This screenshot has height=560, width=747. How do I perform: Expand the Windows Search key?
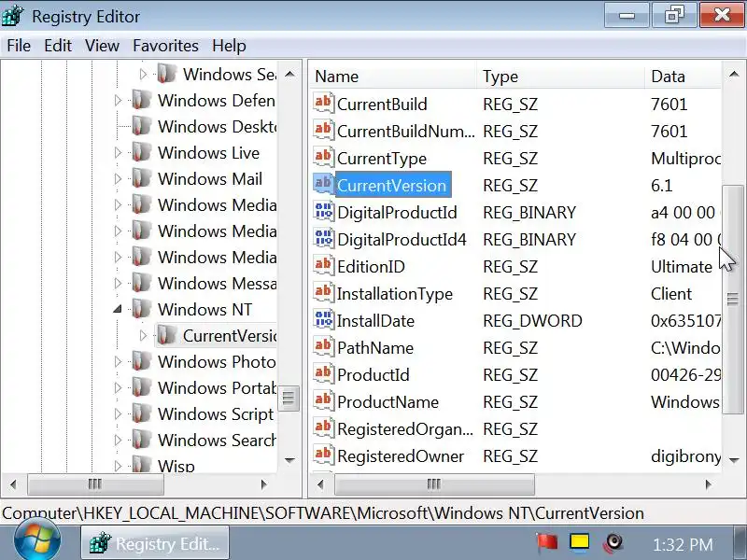pyautogui.click(x=118, y=440)
